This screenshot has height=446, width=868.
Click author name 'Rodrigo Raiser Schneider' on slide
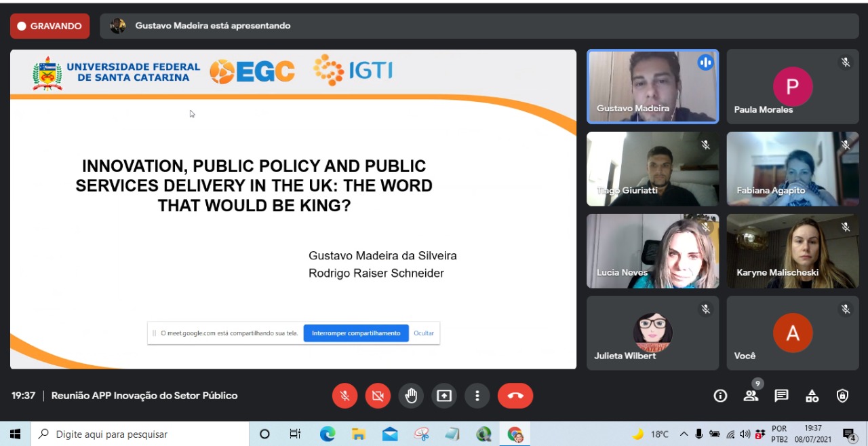click(x=376, y=273)
